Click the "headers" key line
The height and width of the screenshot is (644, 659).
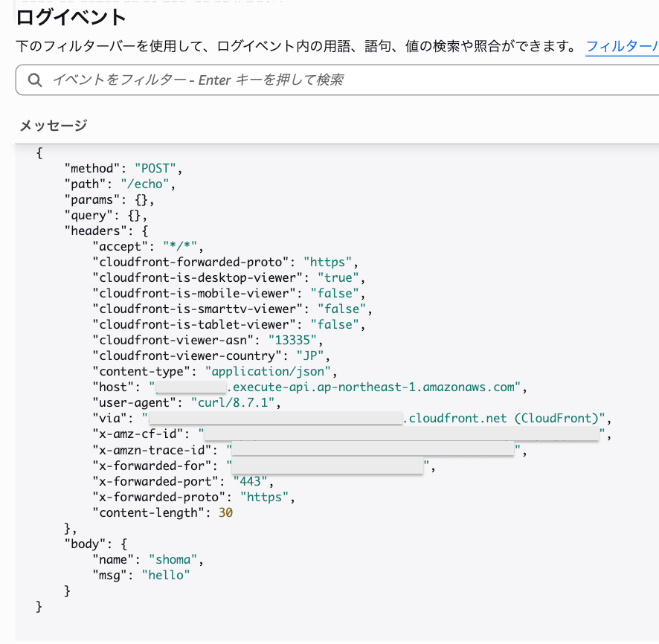point(106,231)
